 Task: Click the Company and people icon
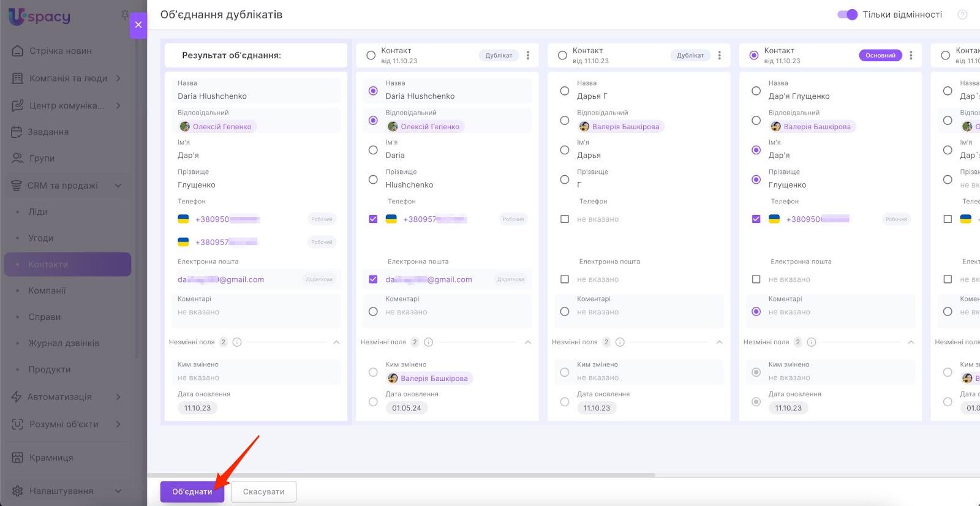18,78
